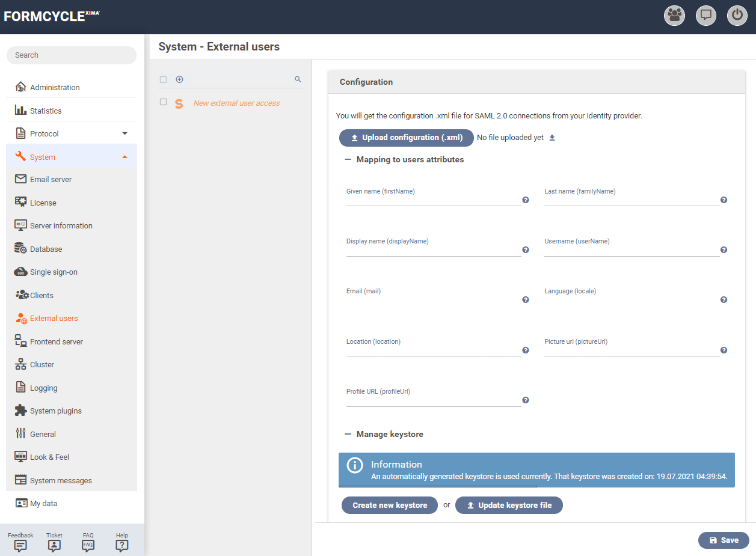Click the search magnifier in list panel
Viewport: 756px width, 556px height.
(298, 79)
